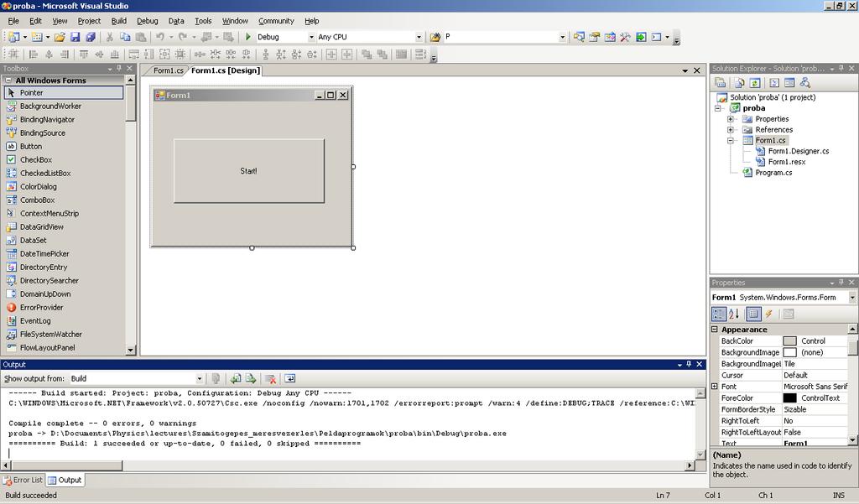Screen dimensions: 859x504
Task: Click the Save All icon
Action: [x=91, y=37]
